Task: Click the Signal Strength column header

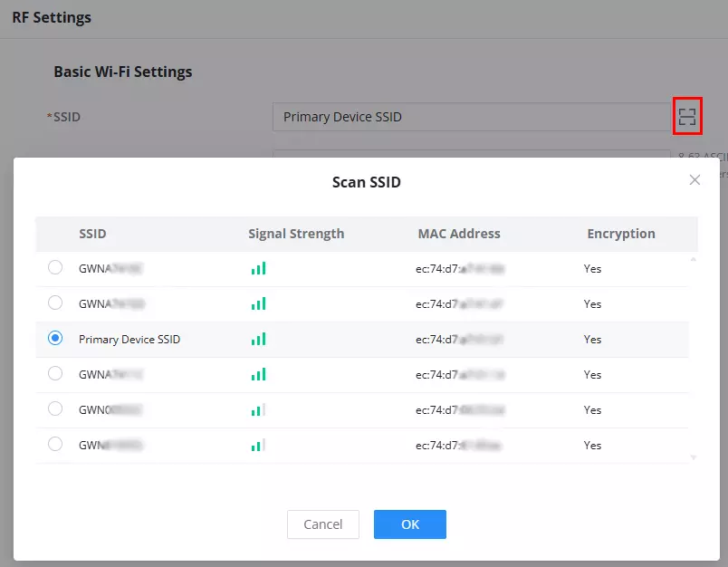Action: [x=296, y=234]
